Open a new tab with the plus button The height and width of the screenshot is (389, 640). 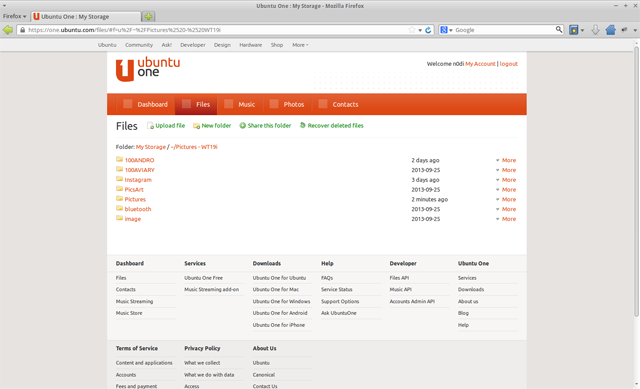click(x=148, y=16)
